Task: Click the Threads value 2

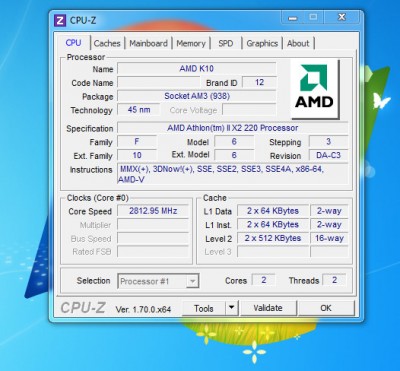Action: click(334, 280)
